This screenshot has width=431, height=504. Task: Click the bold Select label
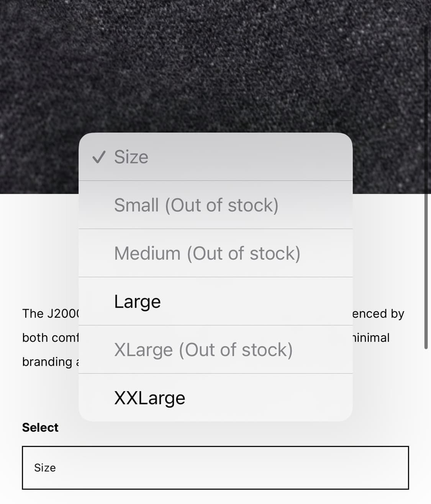click(x=40, y=427)
